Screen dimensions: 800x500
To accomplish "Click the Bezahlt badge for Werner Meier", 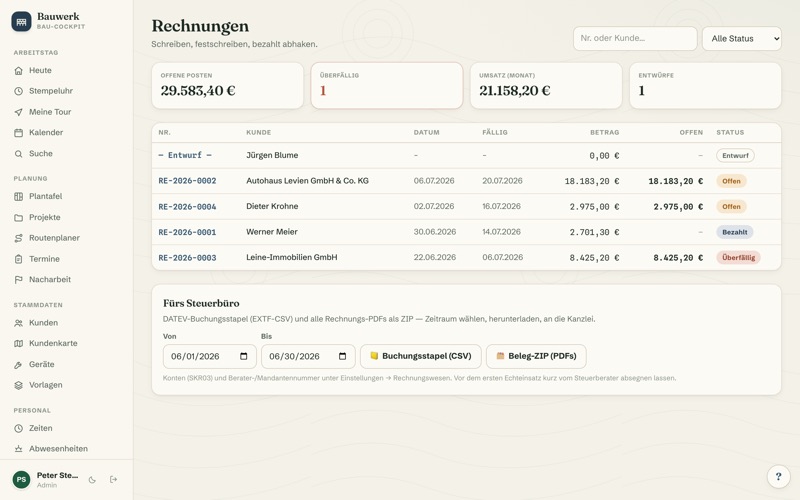I will pyautogui.click(x=735, y=232).
